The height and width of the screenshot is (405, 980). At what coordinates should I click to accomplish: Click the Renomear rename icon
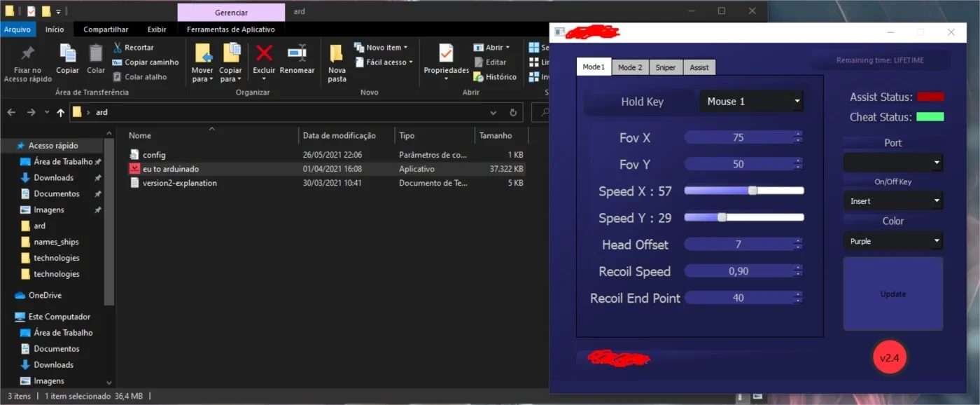297,53
